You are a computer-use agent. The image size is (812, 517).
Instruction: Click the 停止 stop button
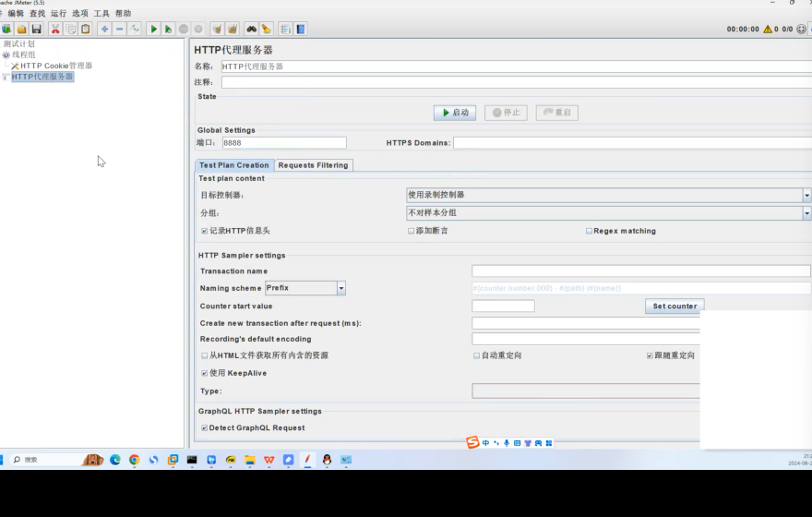tap(506, 113)
